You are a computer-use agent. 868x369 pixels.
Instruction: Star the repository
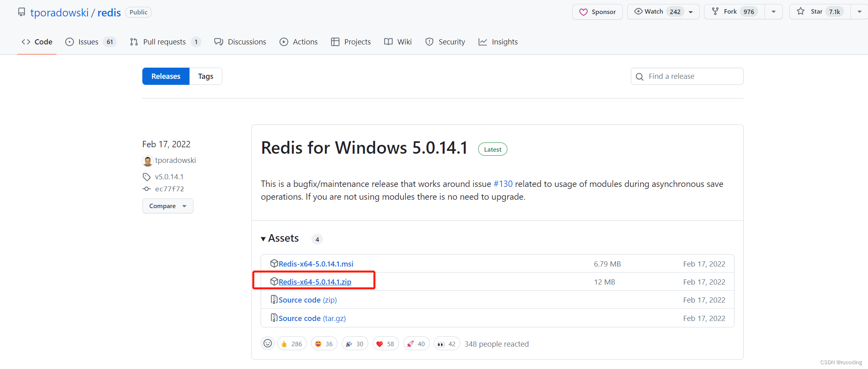click(820, 12)
